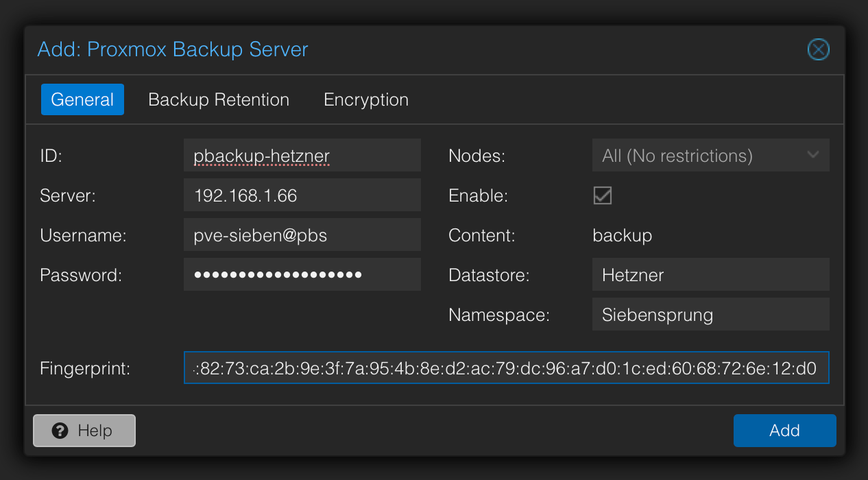Screen dimensions: 868x480
Task: Click the Fingerprint input field
Action: click(507, 368)
